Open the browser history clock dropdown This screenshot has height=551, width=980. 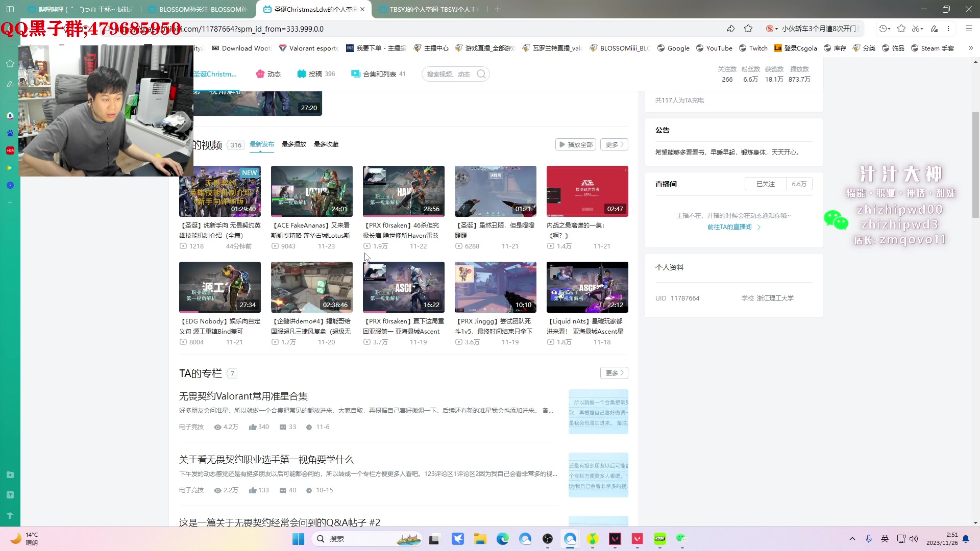pos(885,29)
